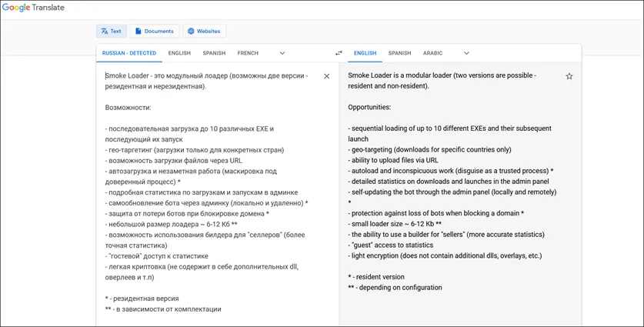644x327 pixels.
Task: Expand the source language list chevron
Action: point(282,53)
